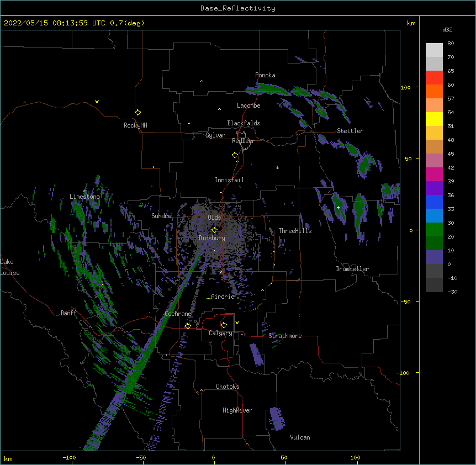The height and width of the screenshot is (465, 476).
Task: Pick the orange 60 dBZ legend swatch
Action: [x=434, y=91]
